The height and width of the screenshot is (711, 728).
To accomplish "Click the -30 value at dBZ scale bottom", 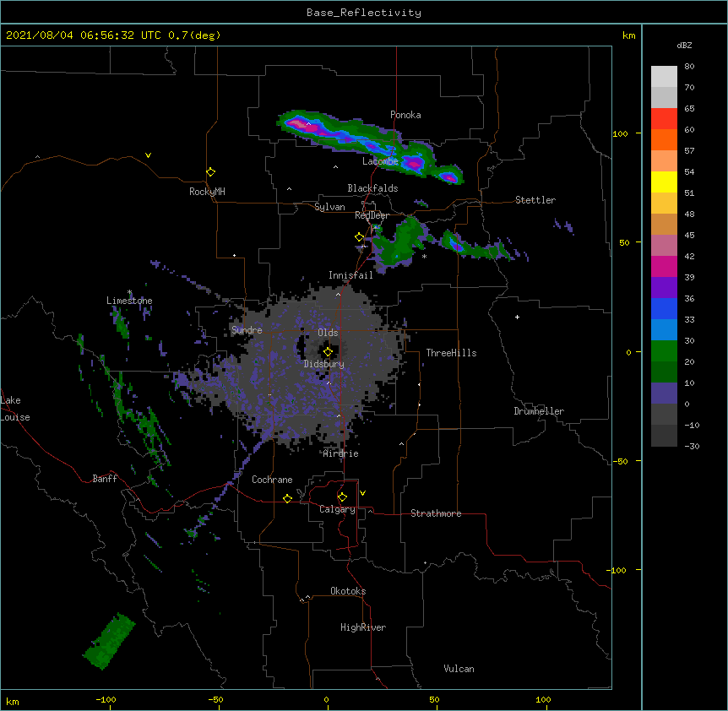I will click(x=692, y=446).
